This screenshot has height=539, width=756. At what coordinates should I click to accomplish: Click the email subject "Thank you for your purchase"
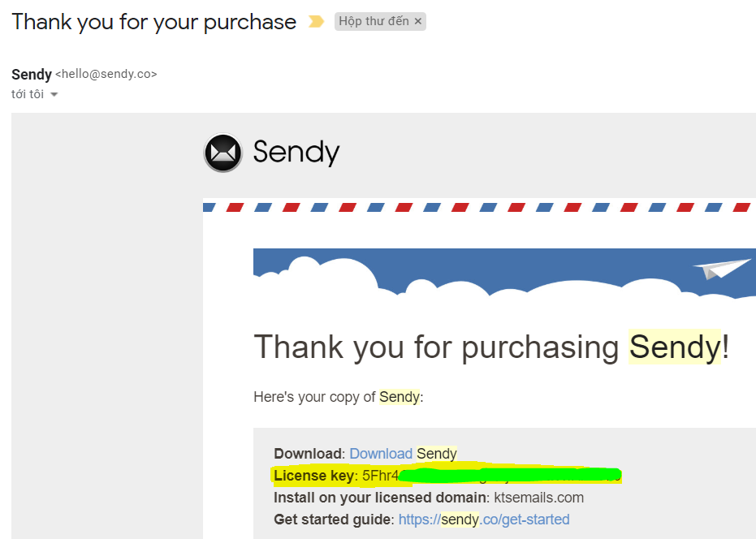tap(154, 22)
